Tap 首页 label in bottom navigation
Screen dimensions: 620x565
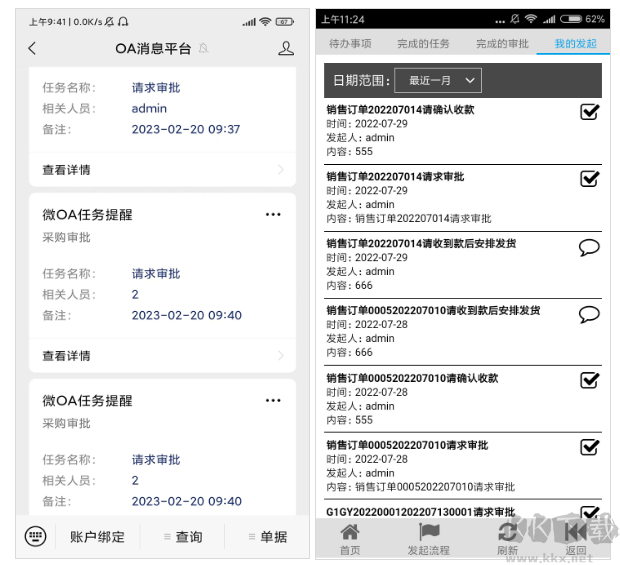click(350, 550)
